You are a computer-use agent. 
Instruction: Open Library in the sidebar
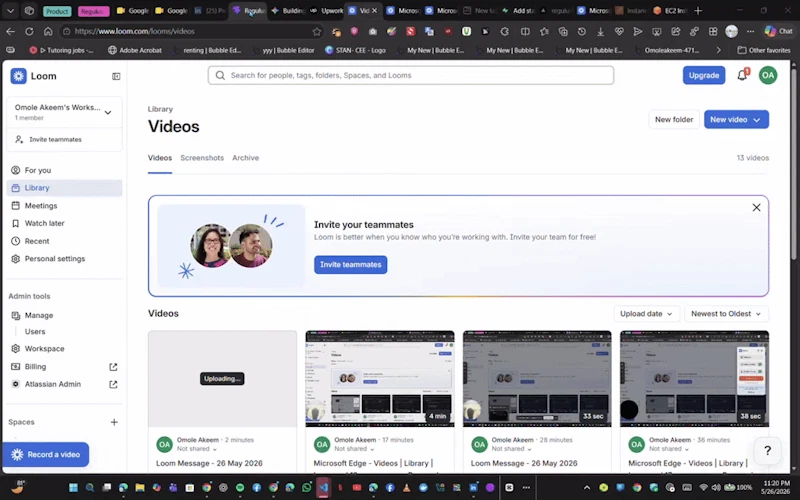coord(64,188)
